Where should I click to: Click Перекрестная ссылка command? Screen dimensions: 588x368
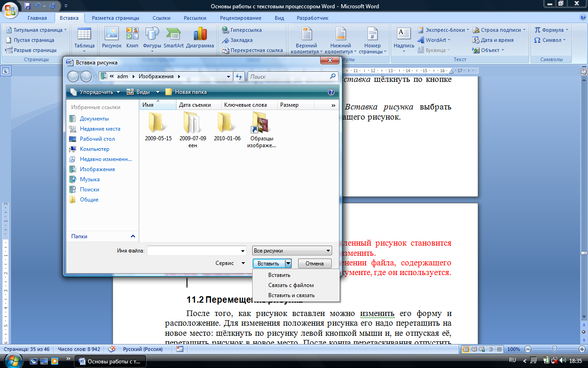point(252,50)
